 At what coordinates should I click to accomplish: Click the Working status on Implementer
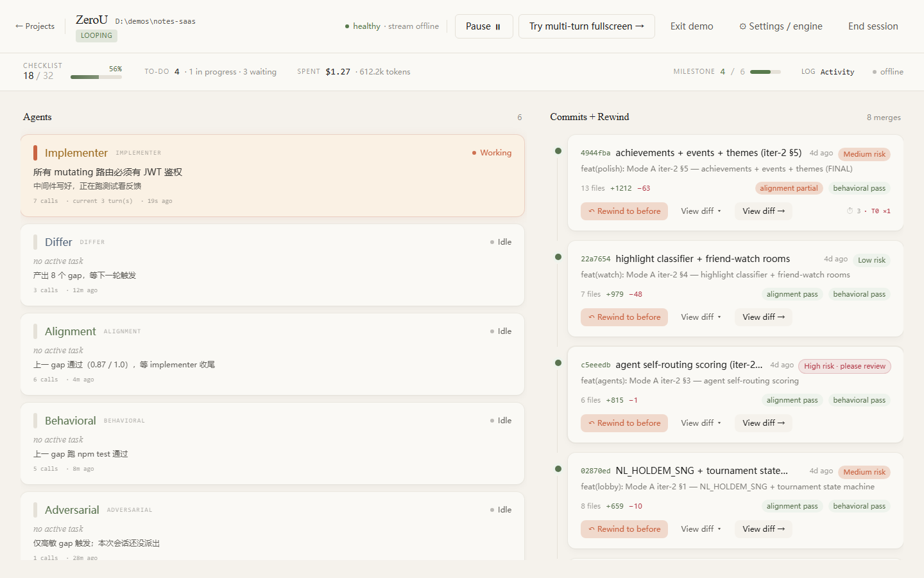point(492,153)
